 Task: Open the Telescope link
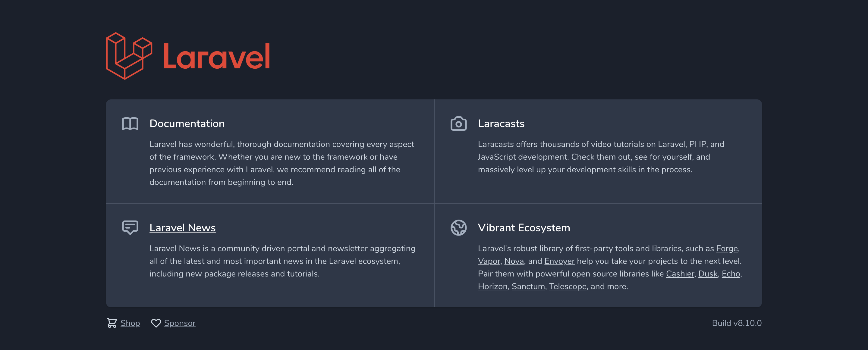pos(568,286)
